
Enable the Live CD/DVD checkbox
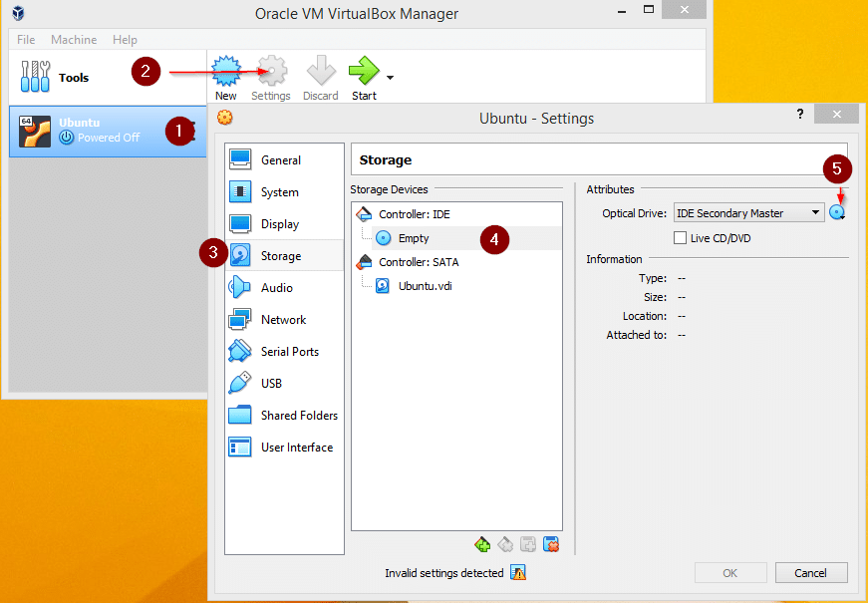681,238
